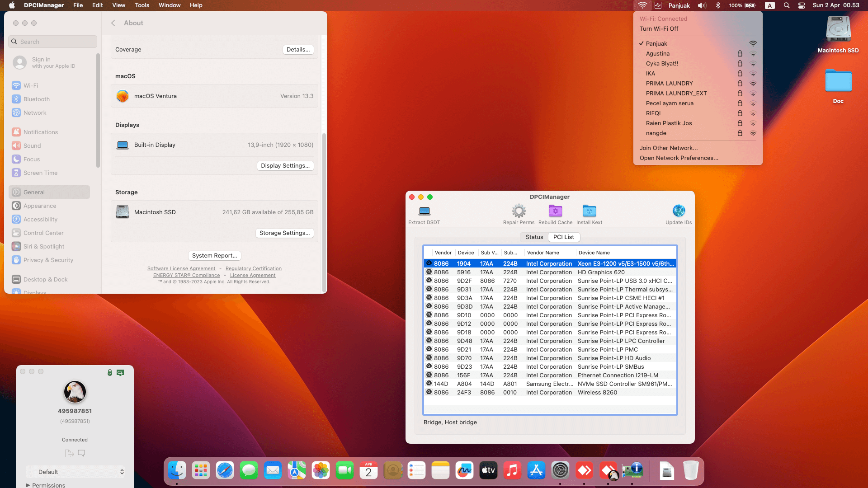
Task: Open Sound settings in the sidebar
Action: pos(32,145)
